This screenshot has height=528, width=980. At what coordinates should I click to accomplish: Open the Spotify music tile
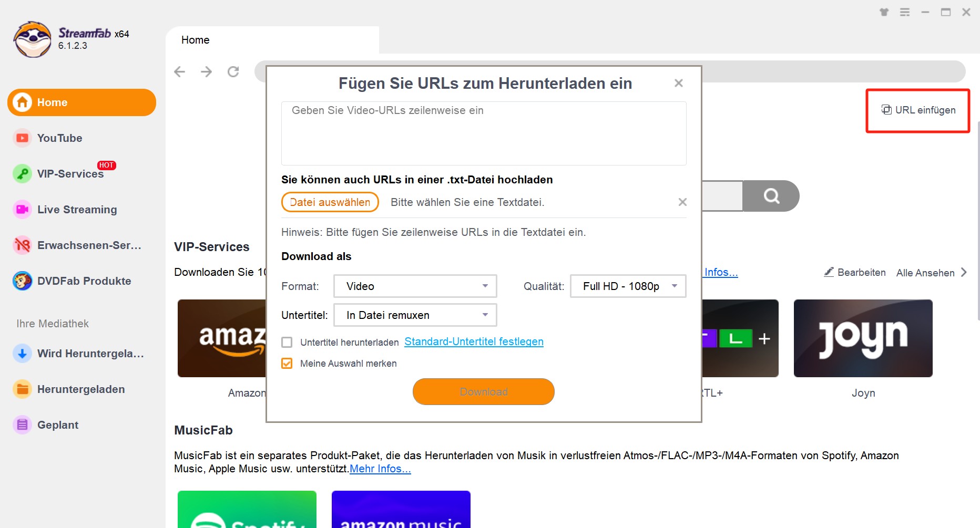click(x=247, y=510)
